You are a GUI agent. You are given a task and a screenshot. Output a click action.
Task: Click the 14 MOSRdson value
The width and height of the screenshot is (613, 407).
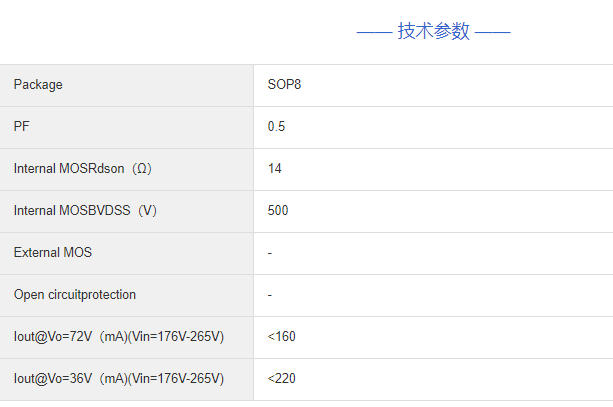tap(275, 169)
